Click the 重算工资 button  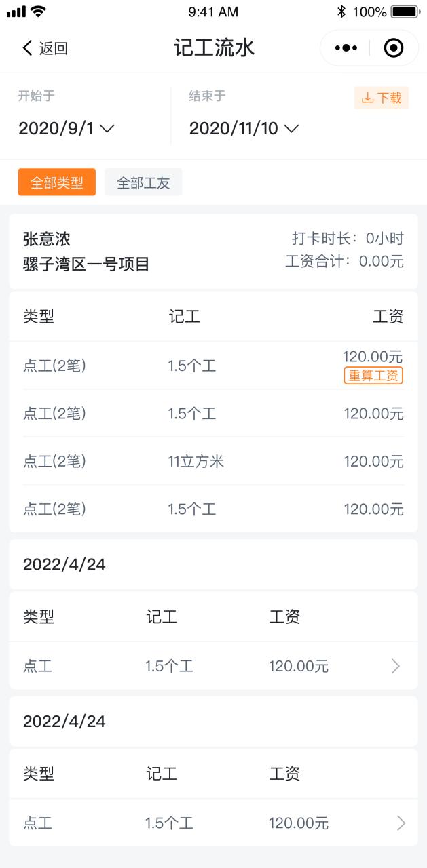pos(373,376)
